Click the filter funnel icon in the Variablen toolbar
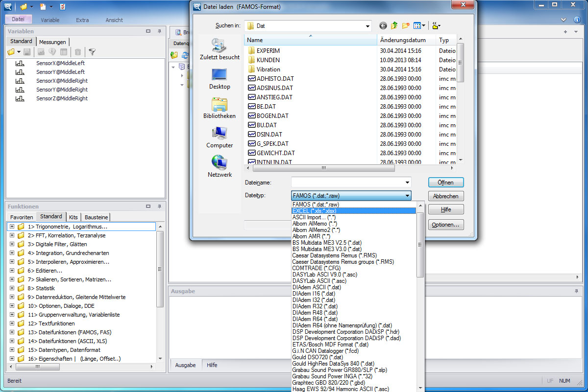This screenshot has width=588, height=392. point(92,52)
